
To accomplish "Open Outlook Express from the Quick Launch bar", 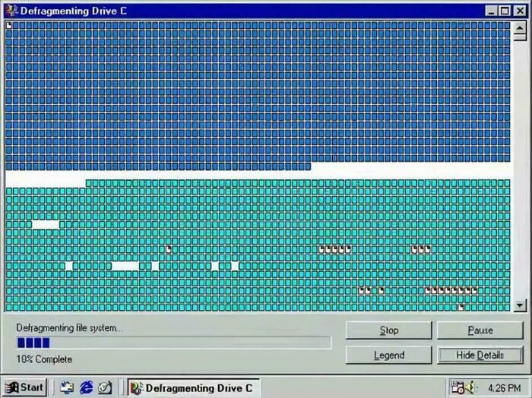I will click(67, 387).
